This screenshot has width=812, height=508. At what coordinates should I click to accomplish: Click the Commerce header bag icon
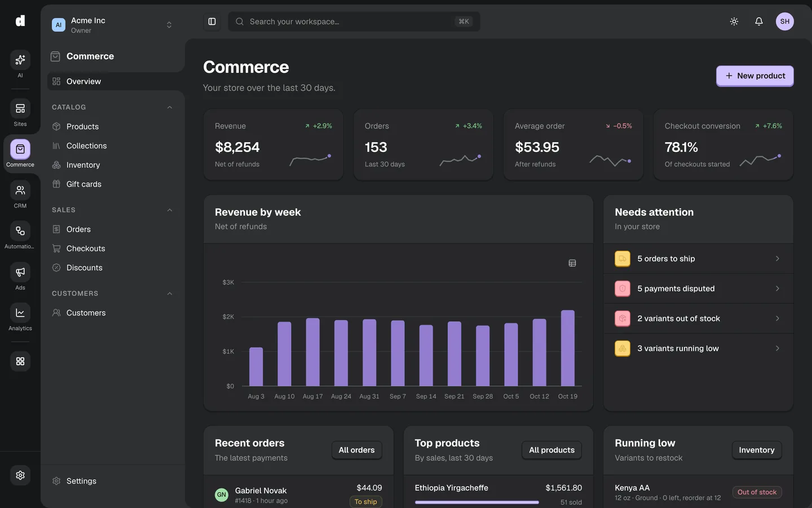[55, 56]
